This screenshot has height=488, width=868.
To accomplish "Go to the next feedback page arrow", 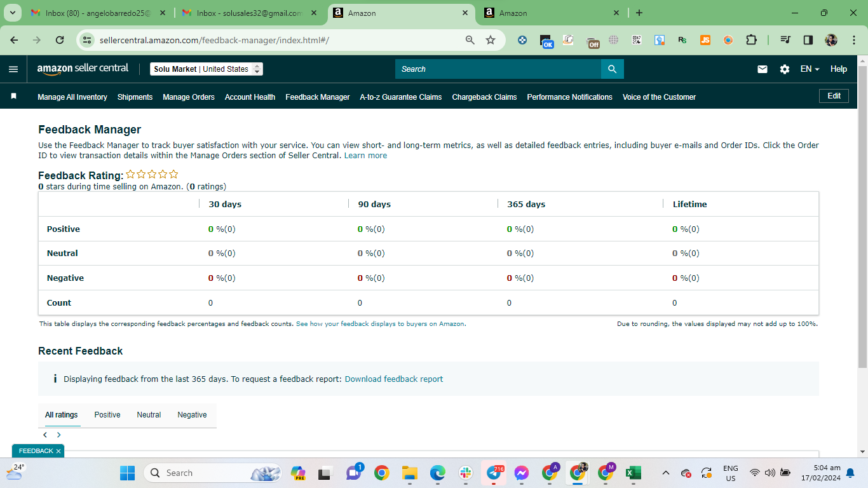I will [x=59, y=435].
